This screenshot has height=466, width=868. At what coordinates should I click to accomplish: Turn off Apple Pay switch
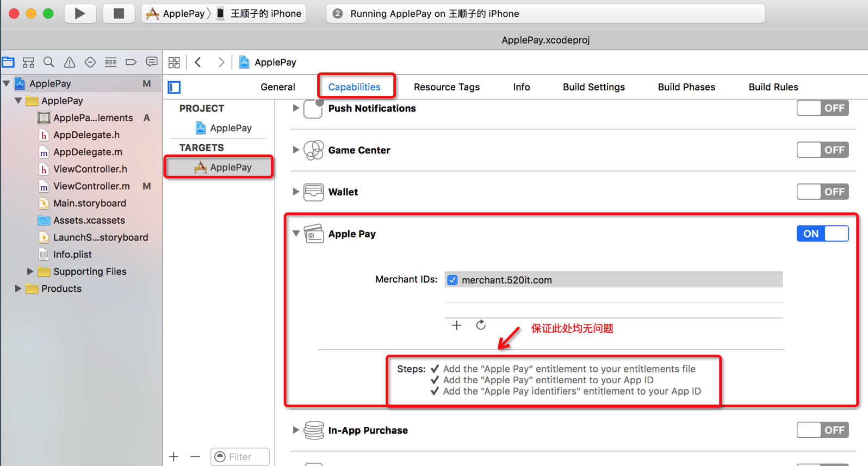822,234
